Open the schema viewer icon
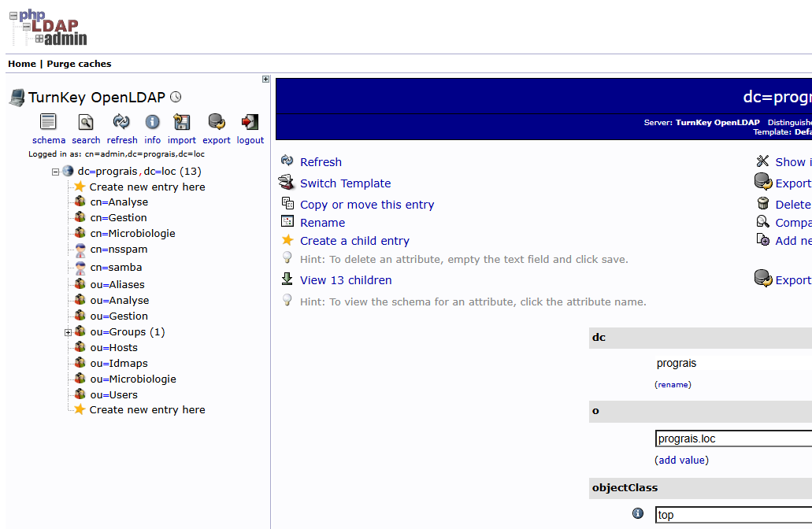This screenshot has height=529, width=812. point(48,122)
